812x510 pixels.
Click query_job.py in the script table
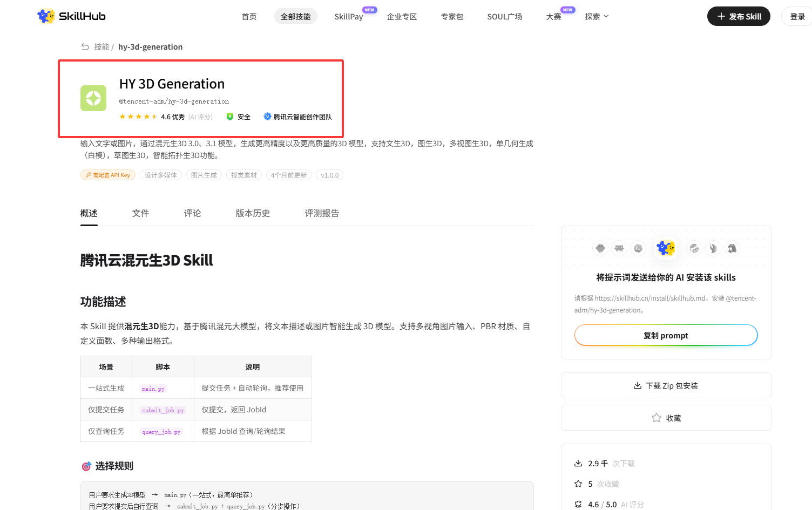pos(161,432)
